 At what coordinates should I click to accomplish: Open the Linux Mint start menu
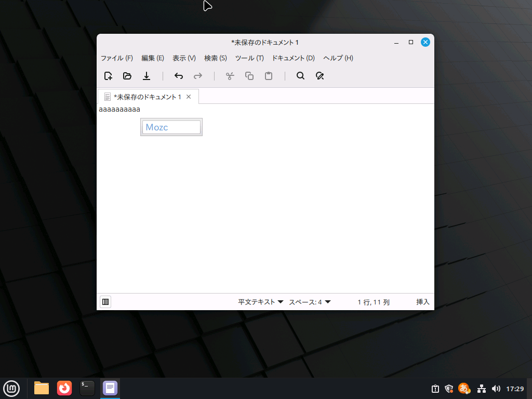pos(11,388)
